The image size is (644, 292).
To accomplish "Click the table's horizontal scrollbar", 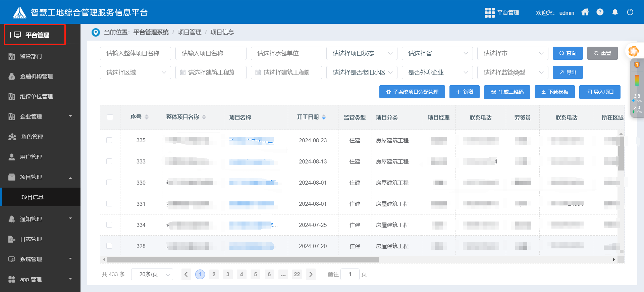I will tap(243, 260).
